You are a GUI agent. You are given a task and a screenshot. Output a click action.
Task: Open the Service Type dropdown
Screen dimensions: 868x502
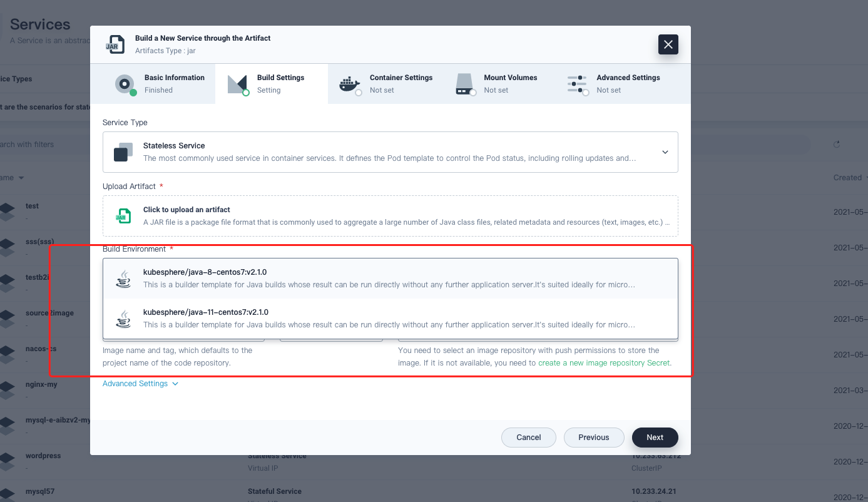pos(665,151)
